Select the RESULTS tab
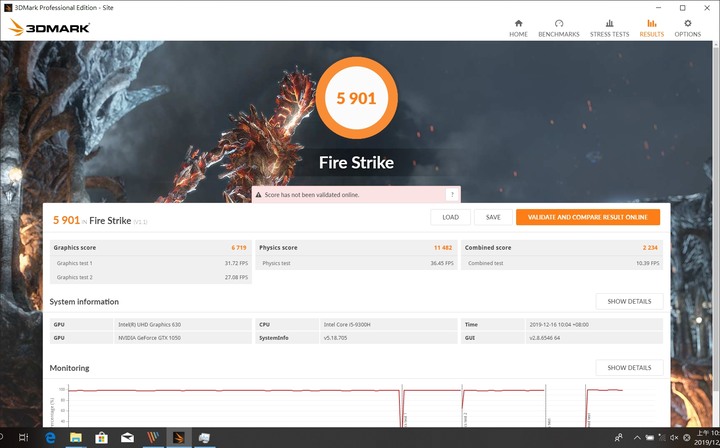Screen dimensions: 720x448 (x=652, y=28)
